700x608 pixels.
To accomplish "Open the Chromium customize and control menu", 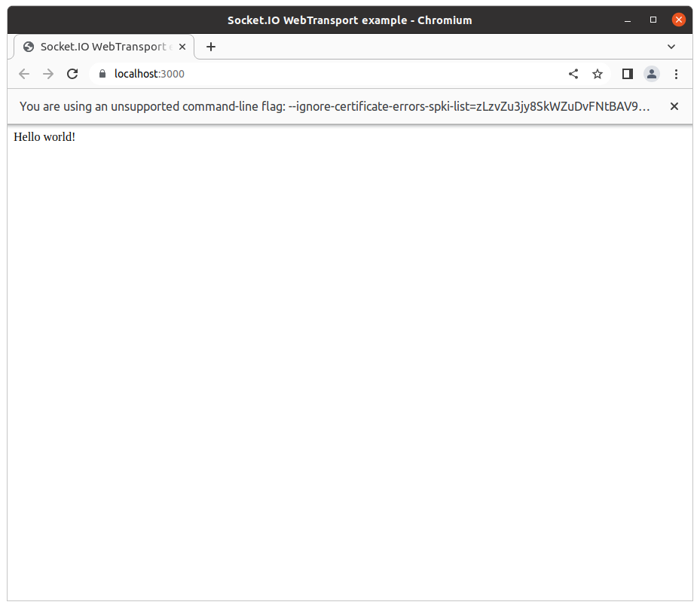I will 676,74.
